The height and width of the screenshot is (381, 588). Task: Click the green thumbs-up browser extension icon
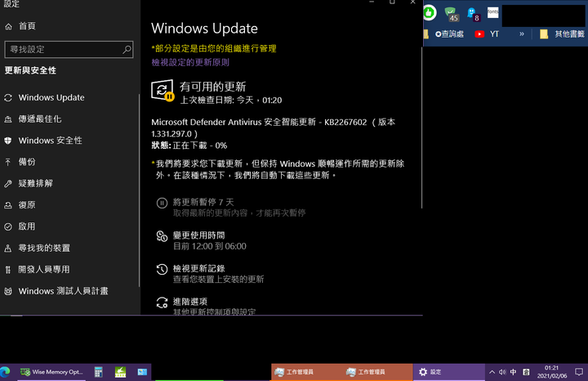[430, 13]
